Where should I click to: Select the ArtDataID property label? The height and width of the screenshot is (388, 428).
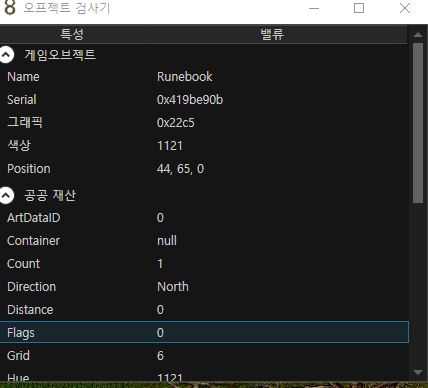point(34,218)
